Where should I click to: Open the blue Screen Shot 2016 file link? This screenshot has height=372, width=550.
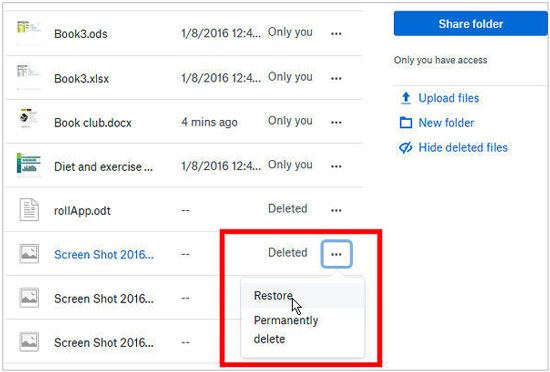[x=104, y=255]
